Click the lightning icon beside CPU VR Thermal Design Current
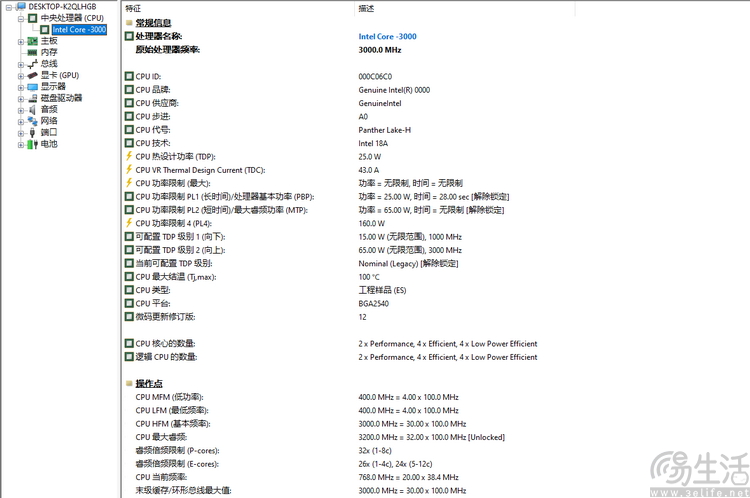The image size is (750, 498). tap(129, 169)
